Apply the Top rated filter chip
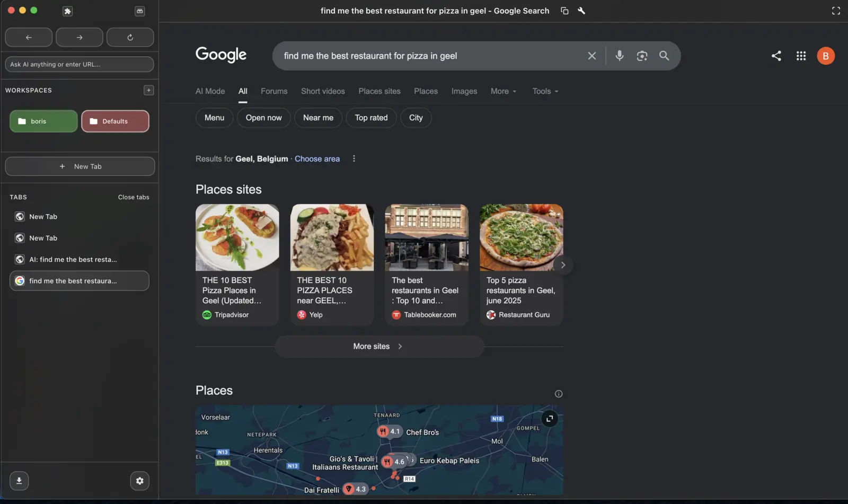Screen dimensions: 848x504 click(x=371, y=118)
